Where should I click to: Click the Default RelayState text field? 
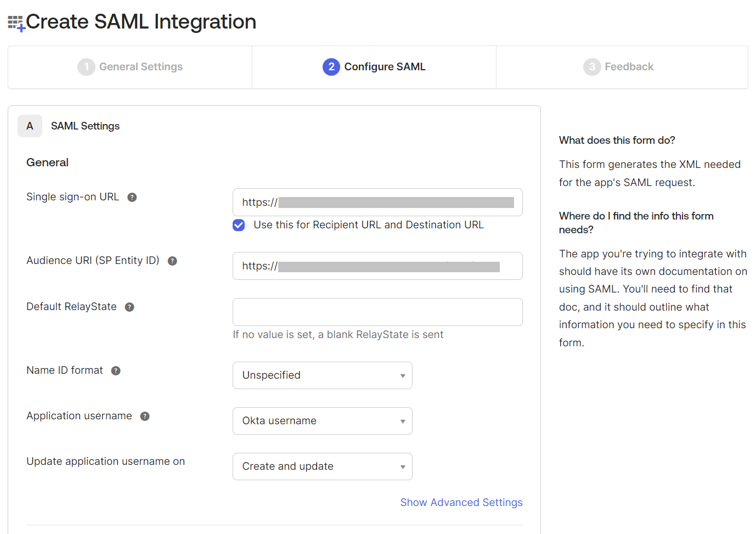point(377,312)
